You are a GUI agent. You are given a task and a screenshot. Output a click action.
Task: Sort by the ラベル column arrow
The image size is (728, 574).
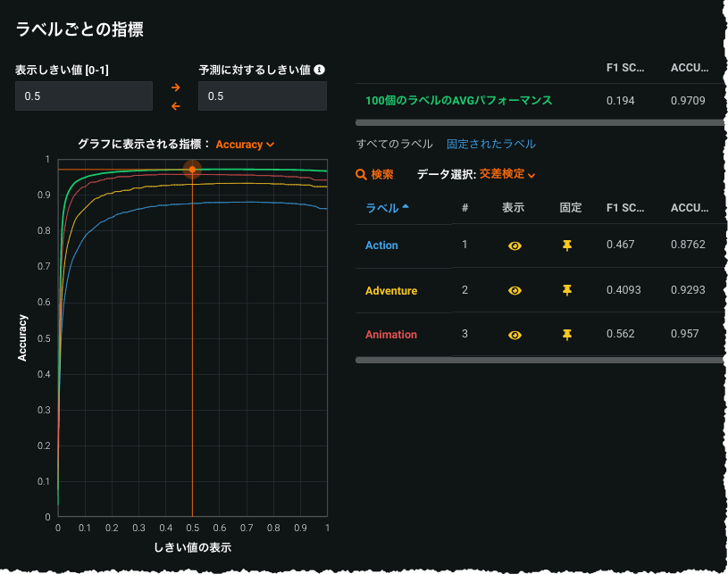(406, 207)
